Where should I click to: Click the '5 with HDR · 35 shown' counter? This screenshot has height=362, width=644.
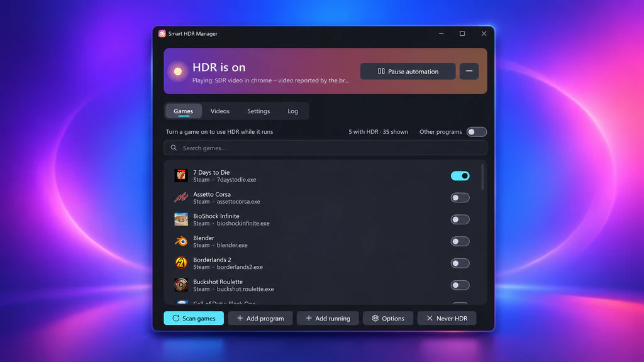[378, 132]
